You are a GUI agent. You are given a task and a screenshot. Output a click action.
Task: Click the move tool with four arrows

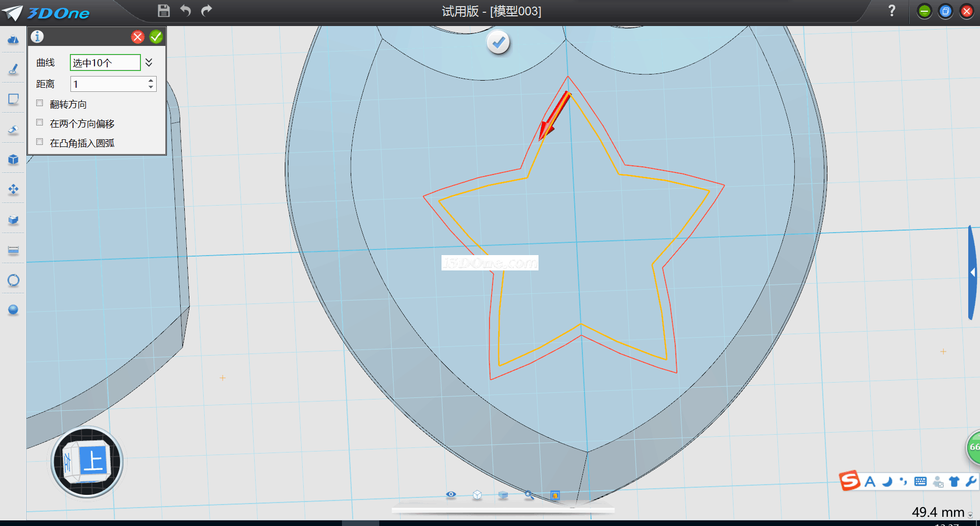pyautogui.click(x=13, y=190)
